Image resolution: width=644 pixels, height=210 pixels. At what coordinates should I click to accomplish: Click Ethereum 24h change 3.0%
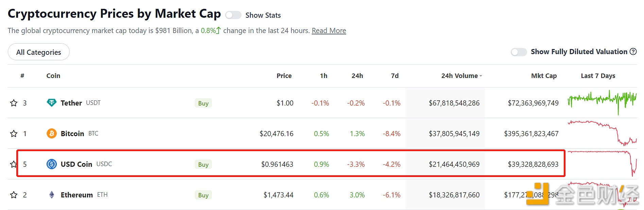coord(357,195)
